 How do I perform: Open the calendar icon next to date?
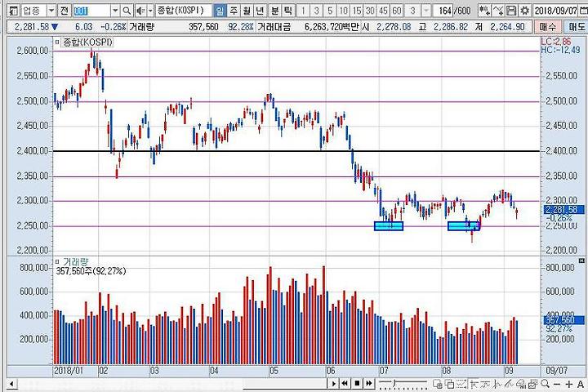coord(583,11)
